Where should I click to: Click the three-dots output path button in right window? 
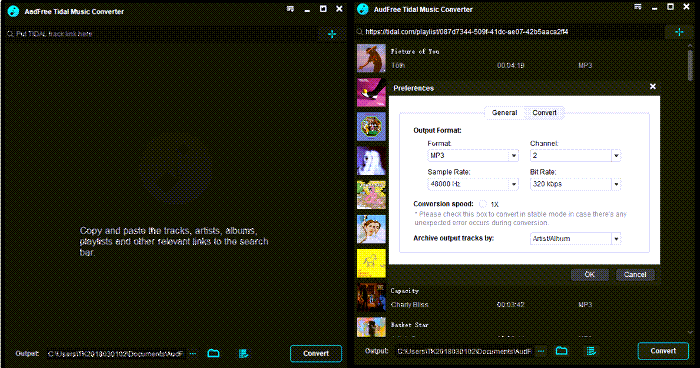(x=541, y=351)
